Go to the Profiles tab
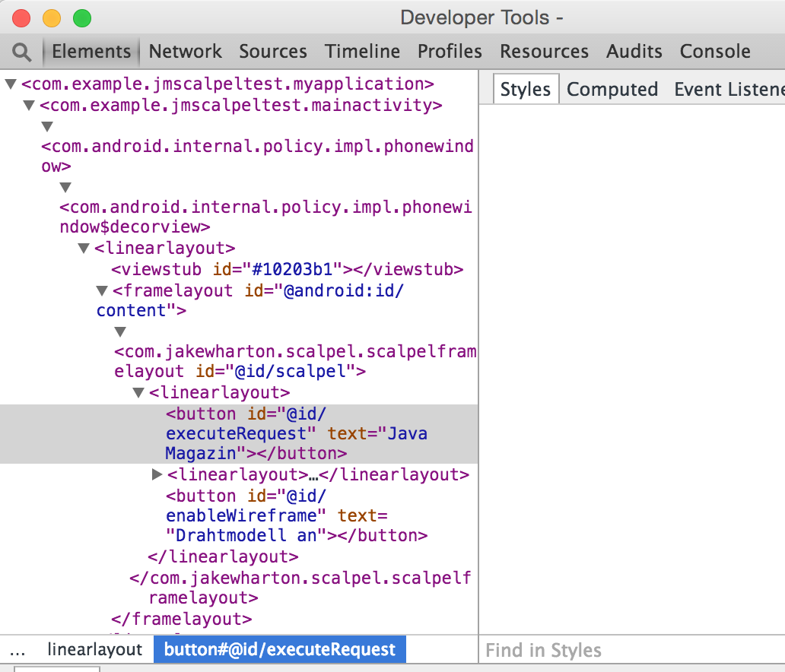 tap(450, 52)
